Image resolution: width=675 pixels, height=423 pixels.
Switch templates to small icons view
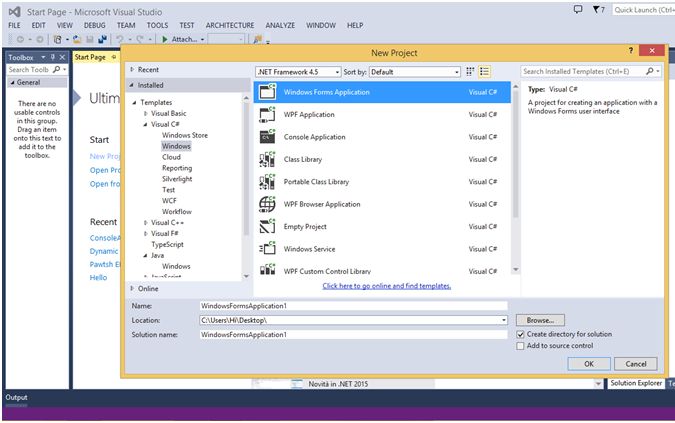click(x=470, y=72)
